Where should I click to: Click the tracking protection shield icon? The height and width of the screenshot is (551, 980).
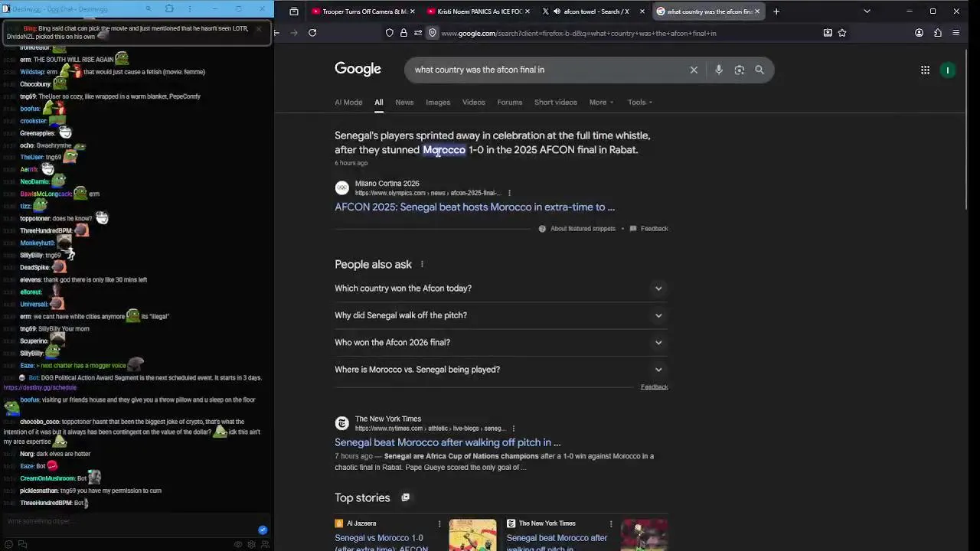coord(389,33)
